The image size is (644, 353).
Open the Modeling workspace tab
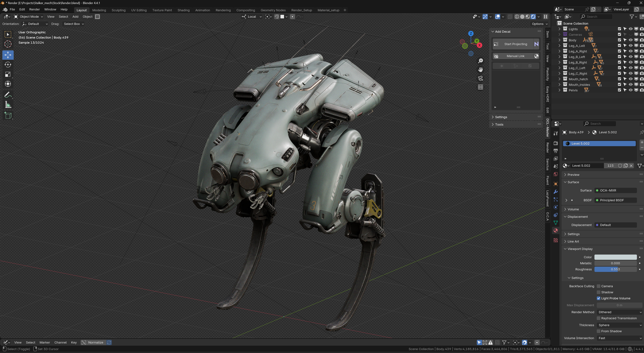99,10
